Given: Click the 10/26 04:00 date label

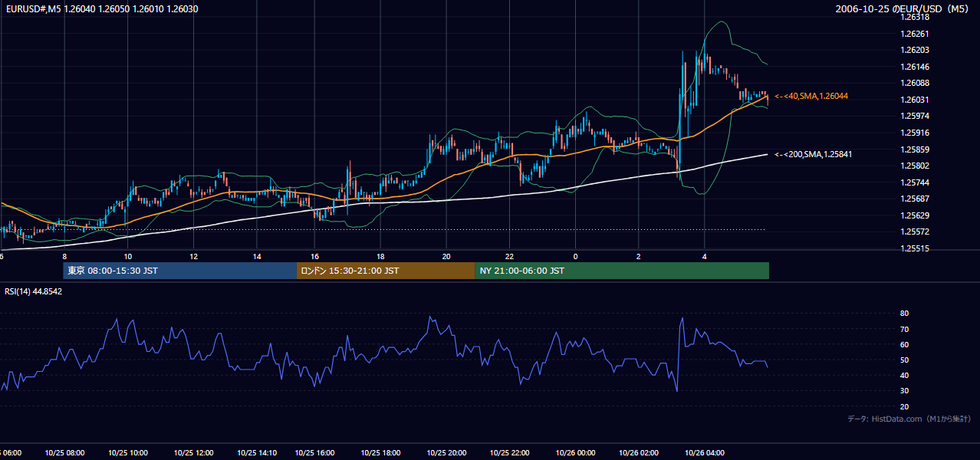Looking at the screenshot, I should [704, 452].
